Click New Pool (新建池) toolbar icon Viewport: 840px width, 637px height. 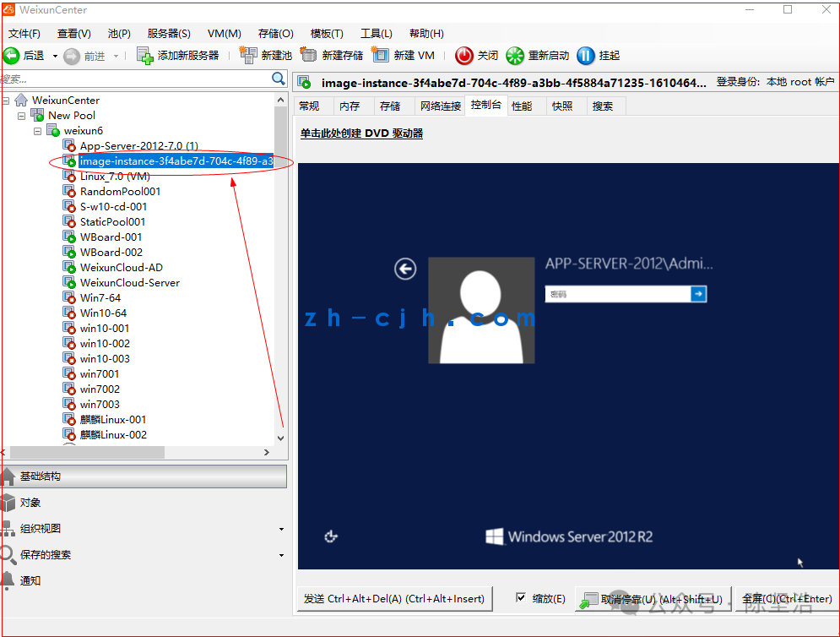coord(248,55)
